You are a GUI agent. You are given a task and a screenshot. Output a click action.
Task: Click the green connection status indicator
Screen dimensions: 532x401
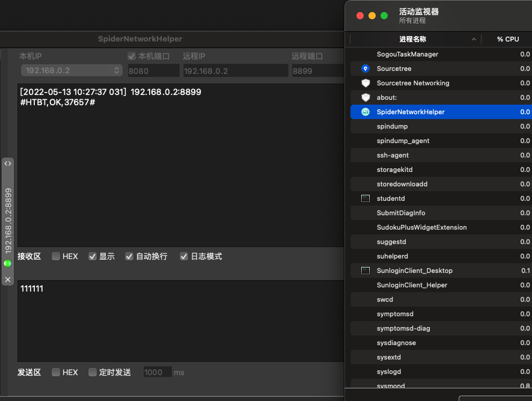pyautogui.click(x=7, y=263)
